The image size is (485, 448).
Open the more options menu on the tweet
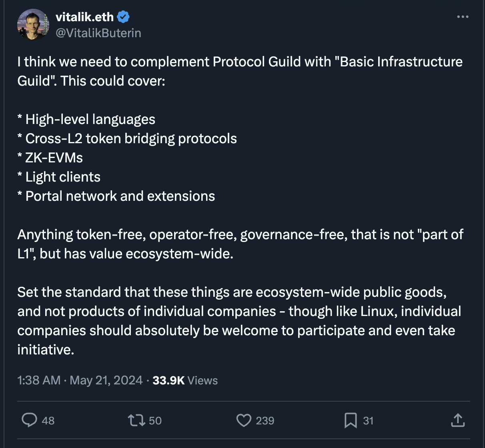462,16
